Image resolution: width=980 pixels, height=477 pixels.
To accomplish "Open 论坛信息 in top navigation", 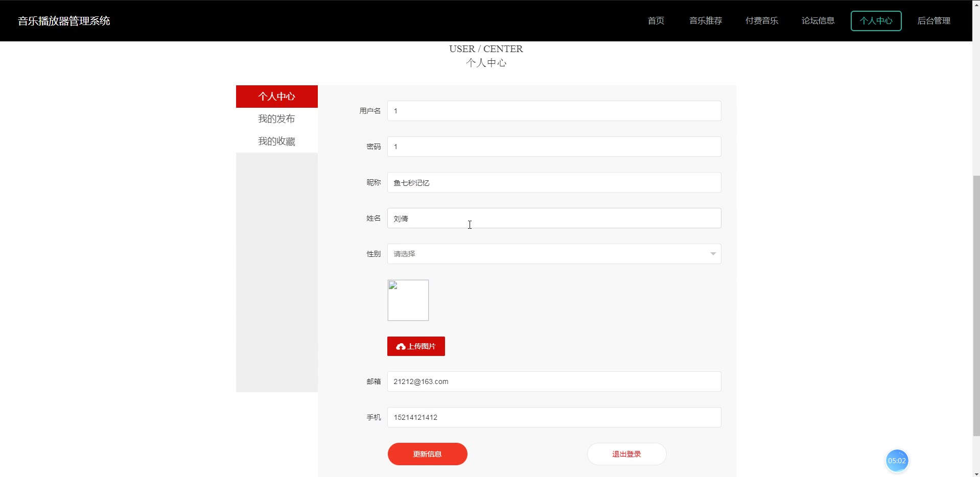I will pos(818,21).
